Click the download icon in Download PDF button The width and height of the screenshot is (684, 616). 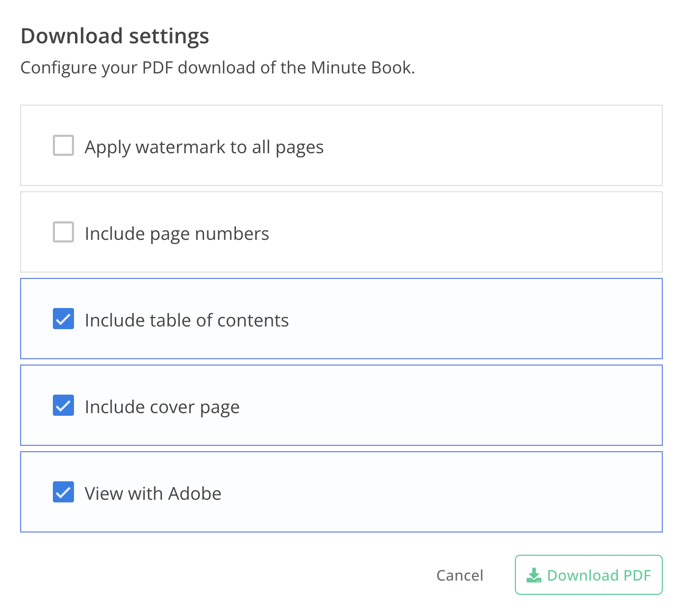click(x=534, y=575)
